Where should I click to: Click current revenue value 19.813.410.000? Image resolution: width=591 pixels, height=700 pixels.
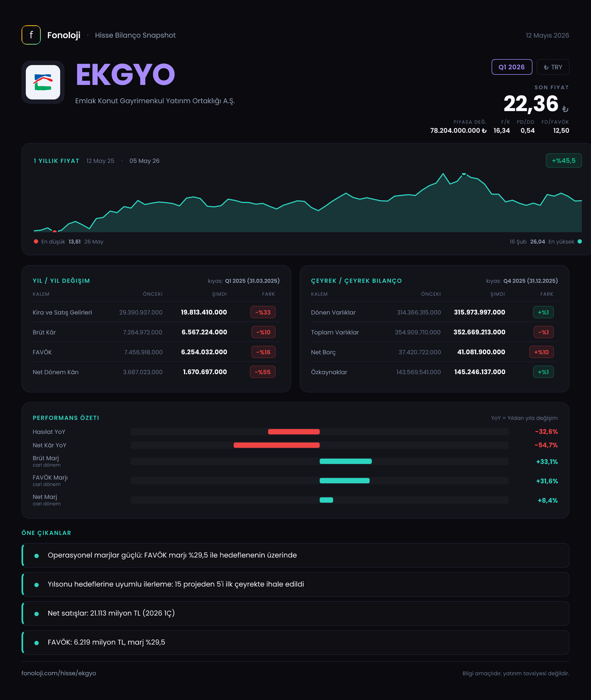[204, 312]
